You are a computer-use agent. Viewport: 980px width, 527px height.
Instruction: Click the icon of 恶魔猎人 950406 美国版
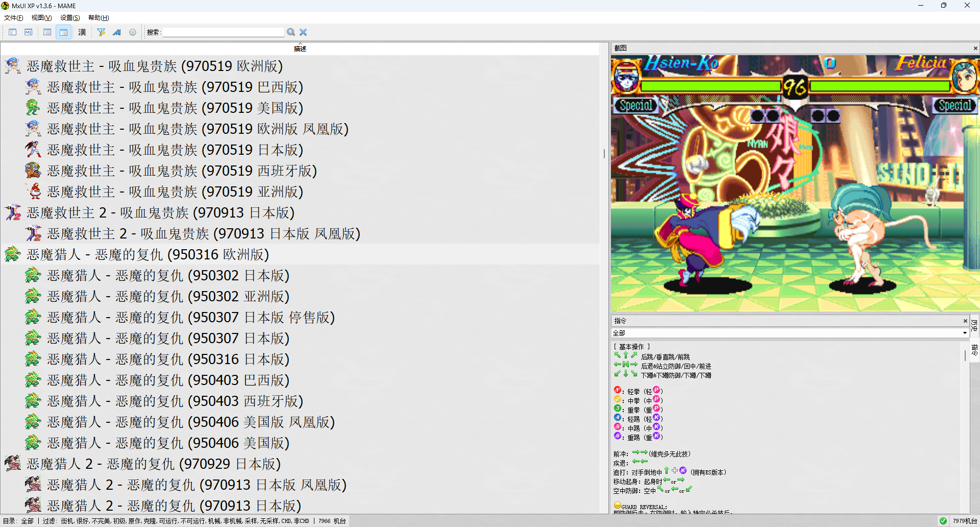[x=33, y=443]
